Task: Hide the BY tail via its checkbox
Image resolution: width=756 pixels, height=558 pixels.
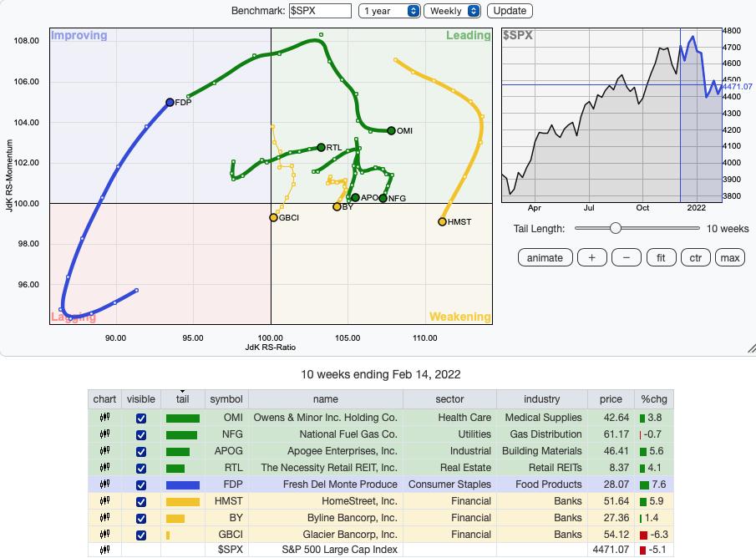Action: coord(141,519)
